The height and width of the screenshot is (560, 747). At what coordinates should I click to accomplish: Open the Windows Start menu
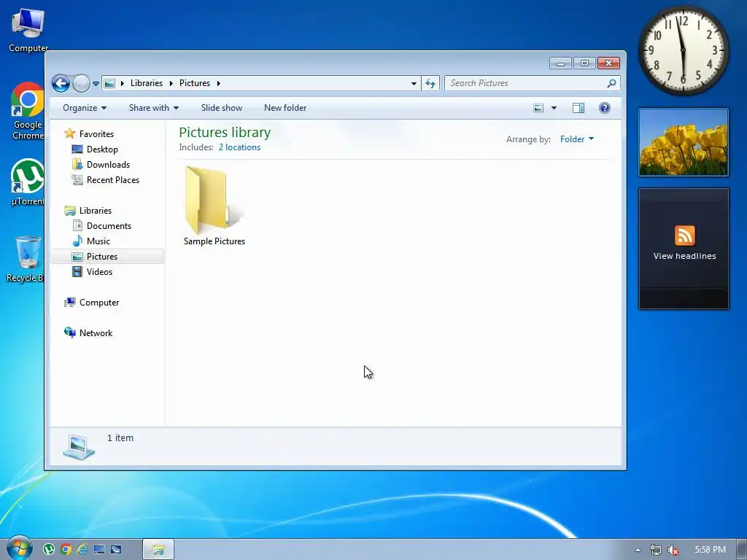click(x=19, y=548)
